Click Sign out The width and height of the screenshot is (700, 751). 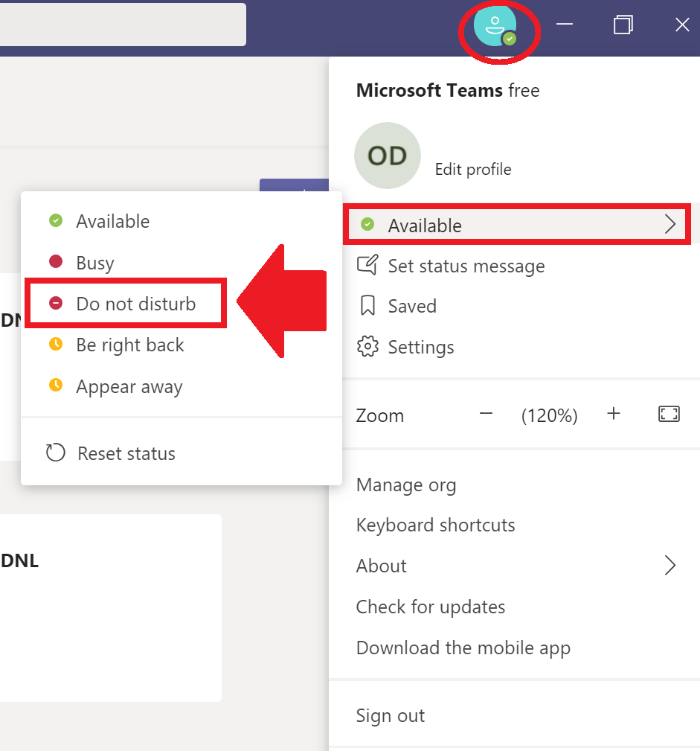click(391, 715)
